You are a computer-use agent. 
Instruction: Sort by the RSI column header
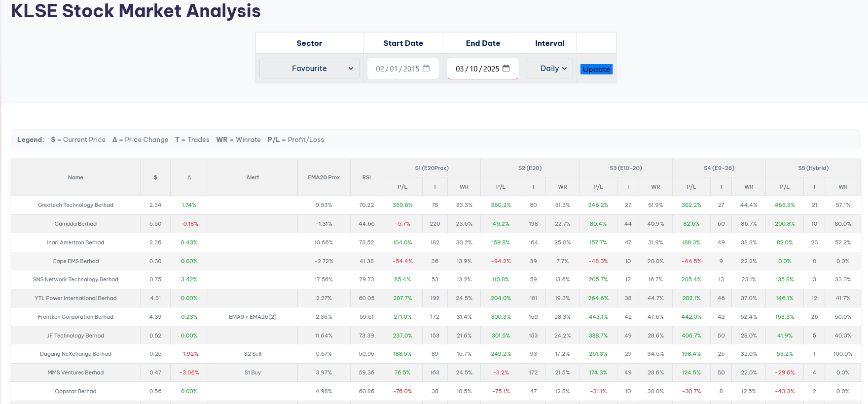[x=366, y=177]
